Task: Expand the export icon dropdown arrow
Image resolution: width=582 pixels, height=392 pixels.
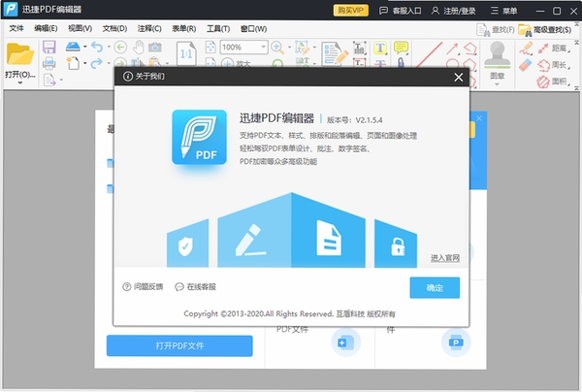Action: pos(61,80)
